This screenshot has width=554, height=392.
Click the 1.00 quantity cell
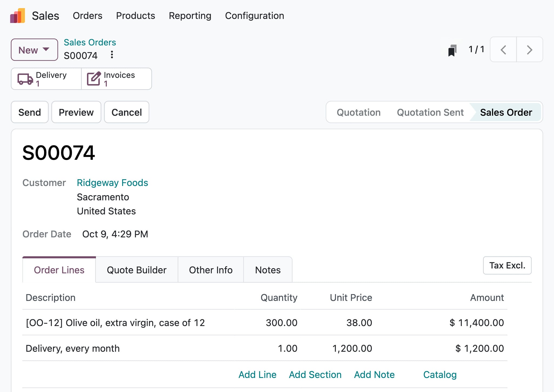[x=288, y=348]
